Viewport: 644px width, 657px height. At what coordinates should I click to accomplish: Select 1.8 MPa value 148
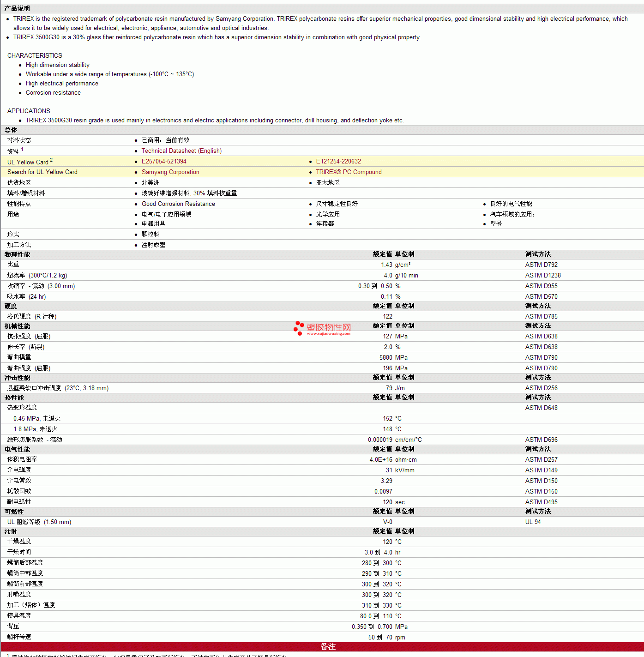click(387, 429)
